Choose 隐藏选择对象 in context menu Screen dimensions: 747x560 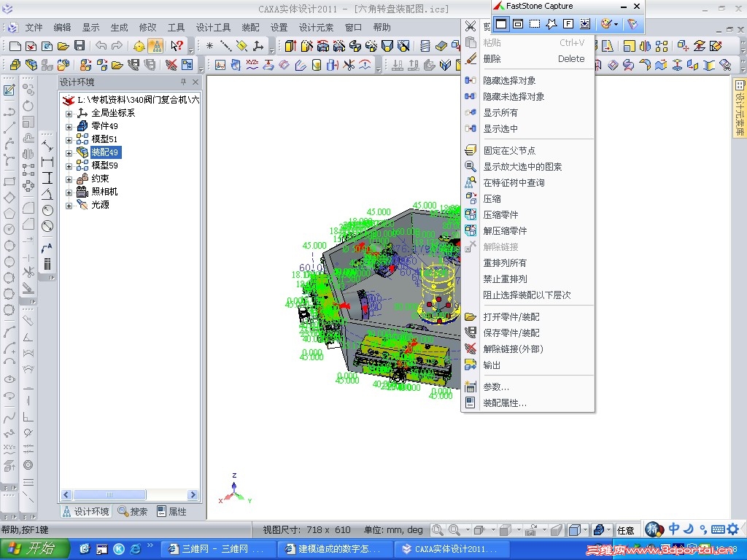528,80
